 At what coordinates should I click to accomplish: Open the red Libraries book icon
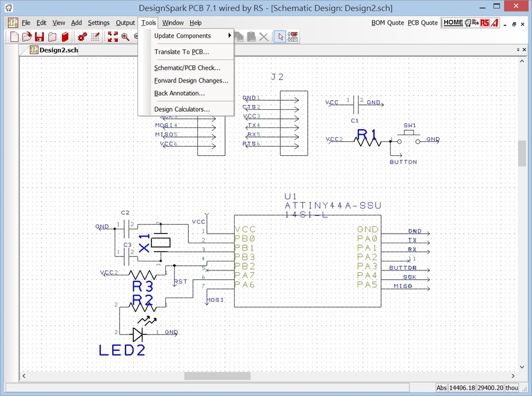(x=65, y=36)
